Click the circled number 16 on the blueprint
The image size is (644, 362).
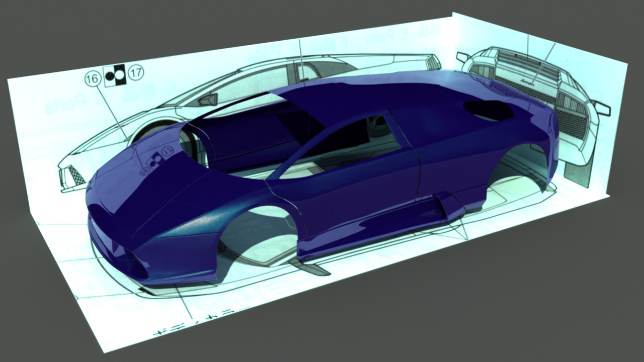coord(92,79)
